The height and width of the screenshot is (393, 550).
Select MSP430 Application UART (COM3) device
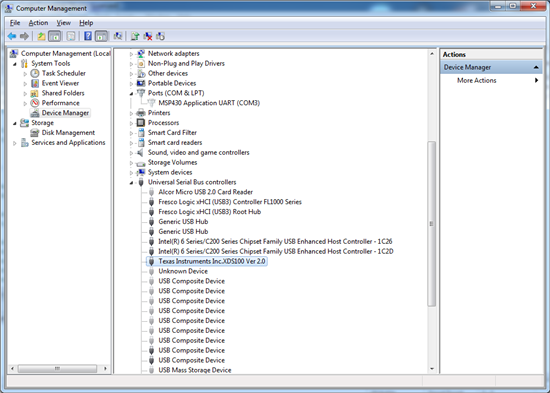(x=209, y=103)
